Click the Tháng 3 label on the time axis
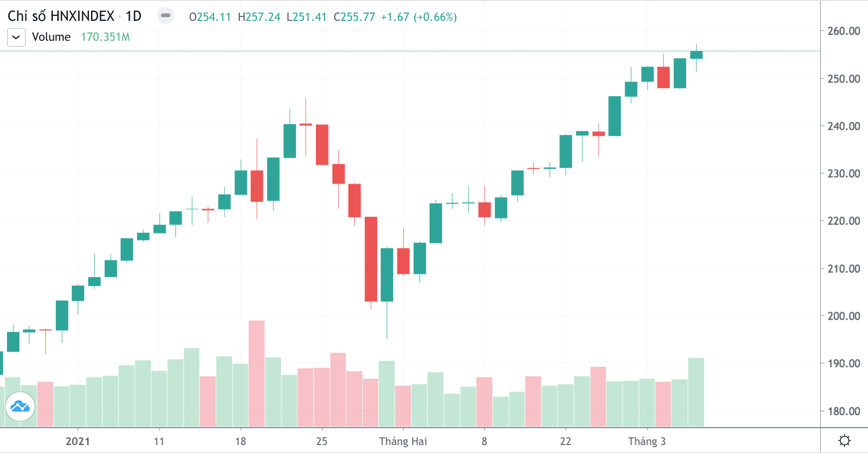868x454 pixels. pyautogui.click(x=648, y=441)
